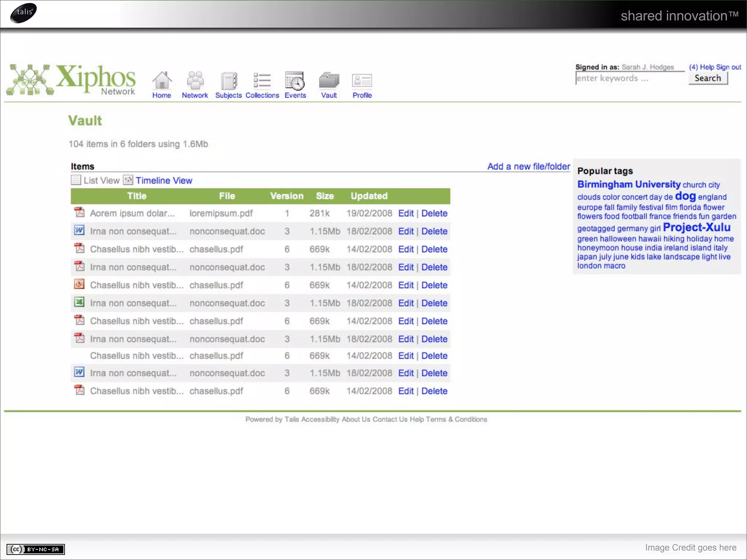The image size is (747, 560).
Task: Click Contact Us footer link
Action: [x=390, y=419]
